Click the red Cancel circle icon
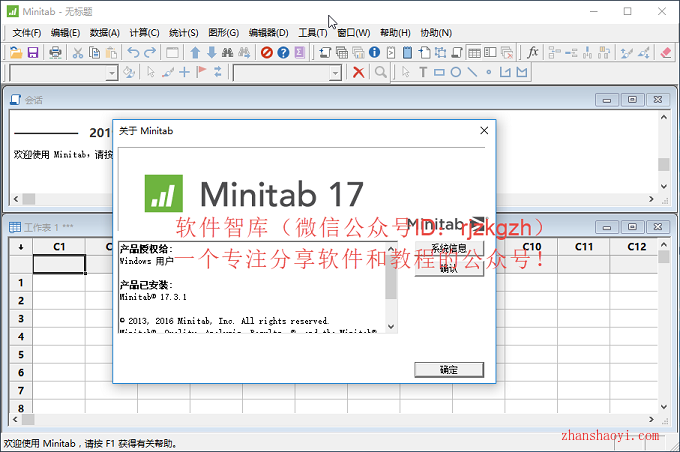 267,52
